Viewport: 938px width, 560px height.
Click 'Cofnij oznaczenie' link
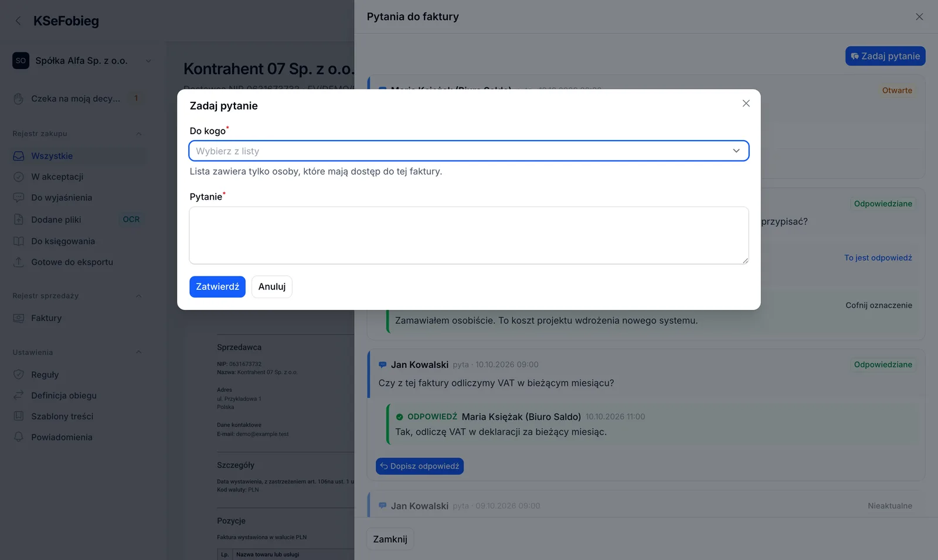click(x=878, y=305)
